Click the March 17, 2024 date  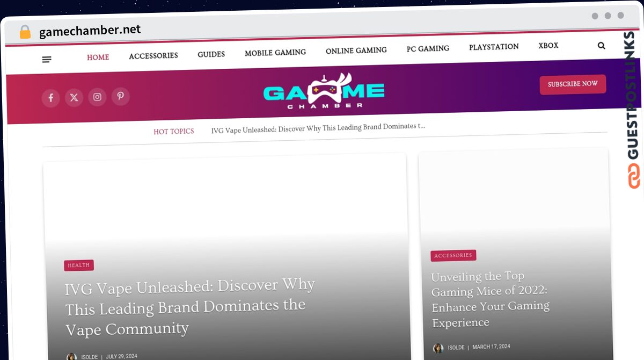pos(491,347)
